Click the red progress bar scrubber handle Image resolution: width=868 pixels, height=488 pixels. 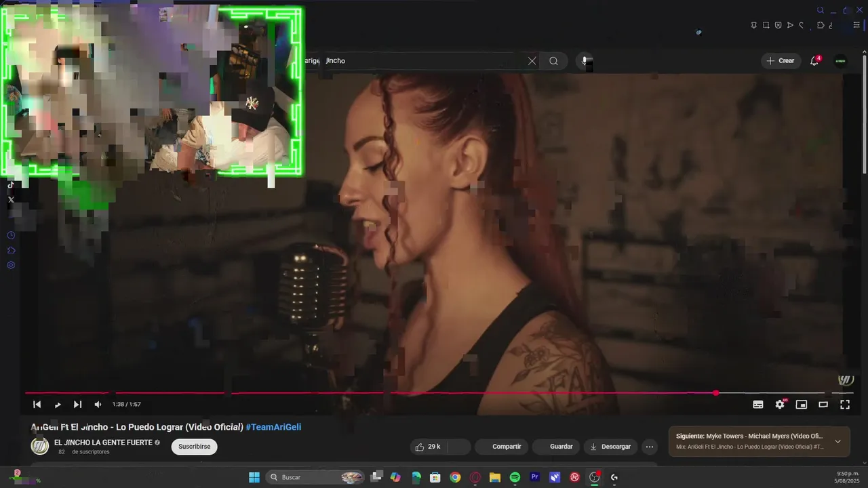[x=716, y=393]
